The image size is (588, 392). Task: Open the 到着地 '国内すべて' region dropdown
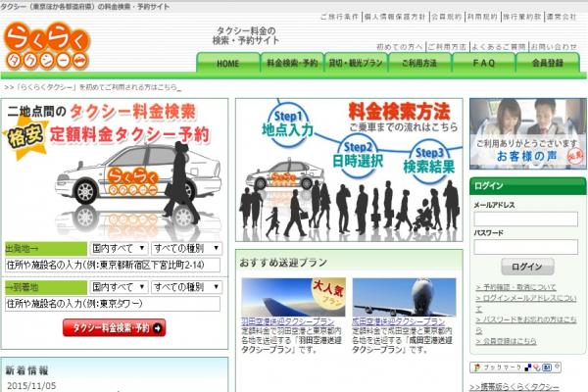coord(119,287)
